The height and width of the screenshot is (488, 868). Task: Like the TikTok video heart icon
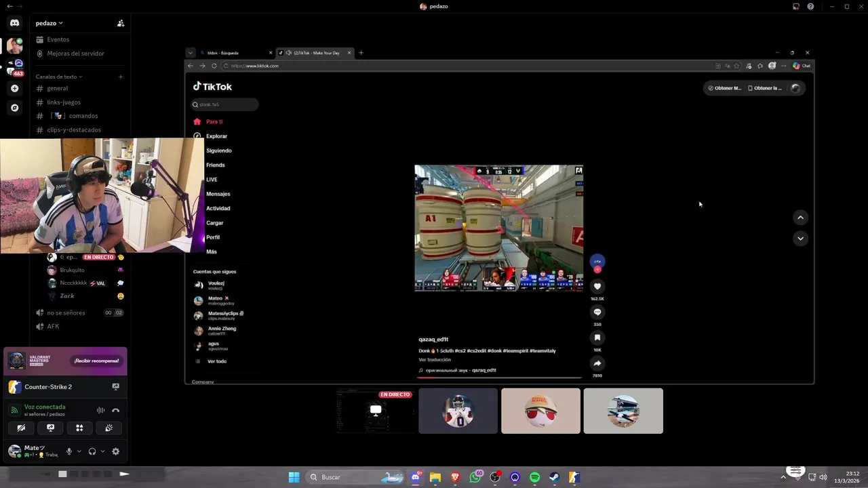point(597,287)
